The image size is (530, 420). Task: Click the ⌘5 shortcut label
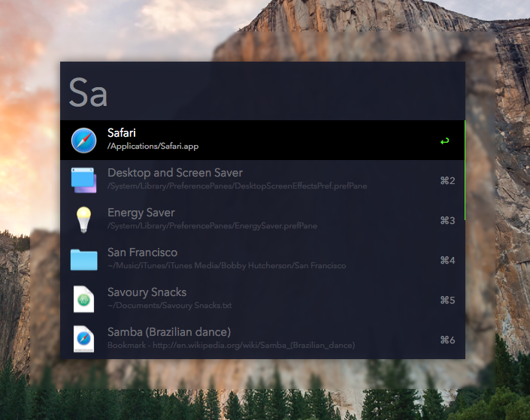(x=447, y=300)
